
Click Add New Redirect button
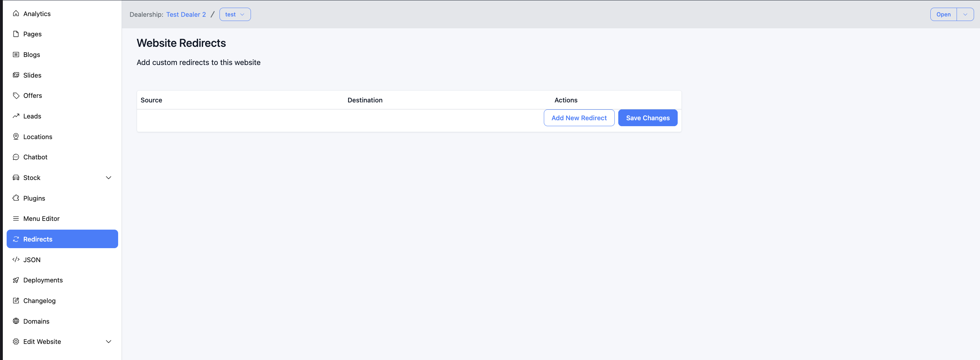tap(579, 118)
